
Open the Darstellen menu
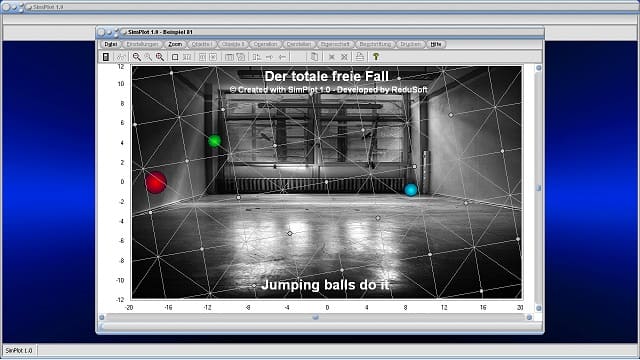pyautogui.click(x=299, y=44)
